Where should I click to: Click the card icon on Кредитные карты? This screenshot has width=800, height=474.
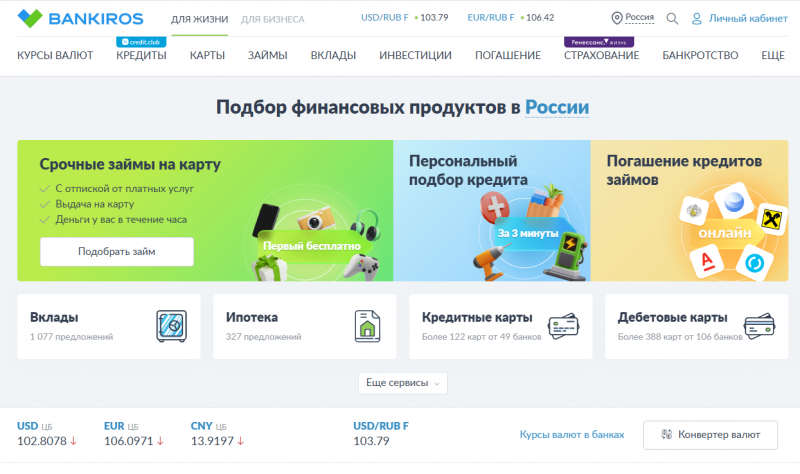[562, 325]
